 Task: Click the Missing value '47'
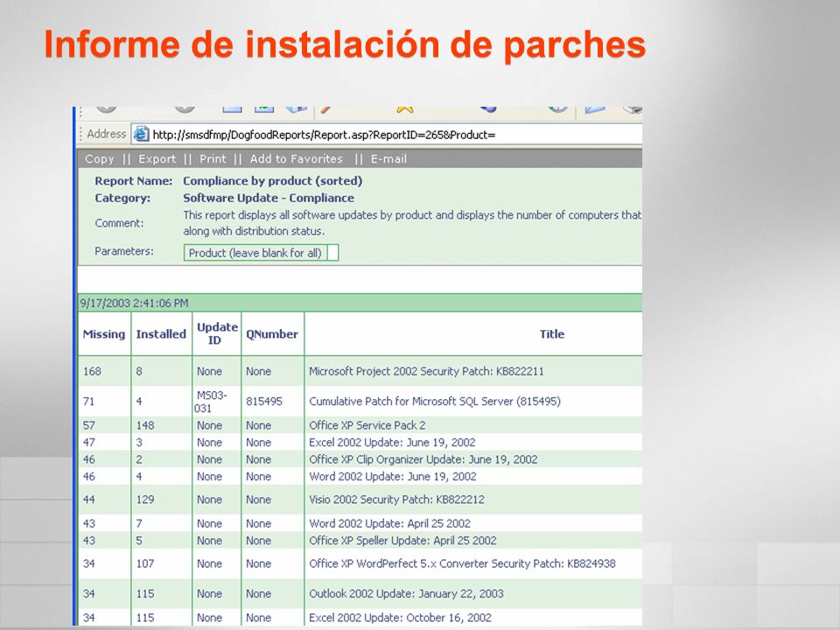89,443
